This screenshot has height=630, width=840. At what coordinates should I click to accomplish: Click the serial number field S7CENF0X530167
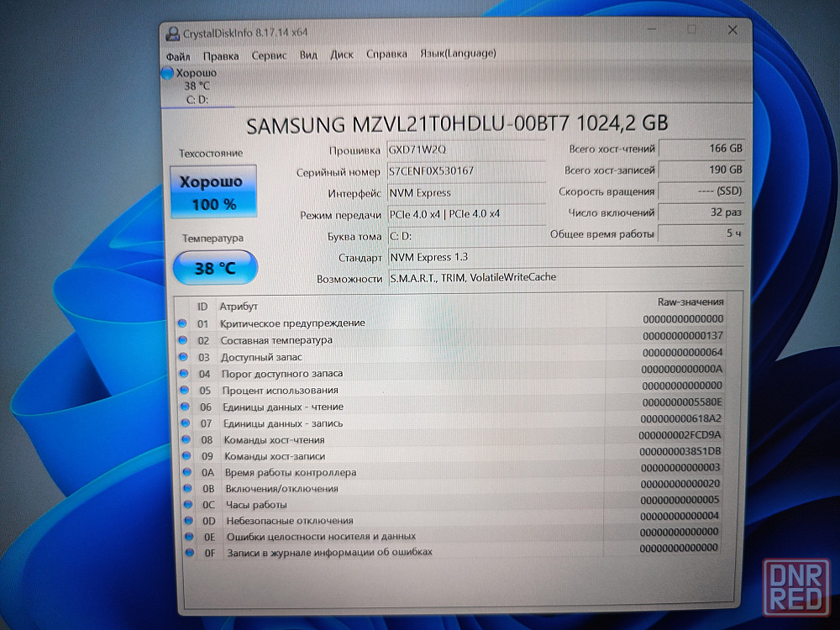pyautogui.click(x=466, y=171)
